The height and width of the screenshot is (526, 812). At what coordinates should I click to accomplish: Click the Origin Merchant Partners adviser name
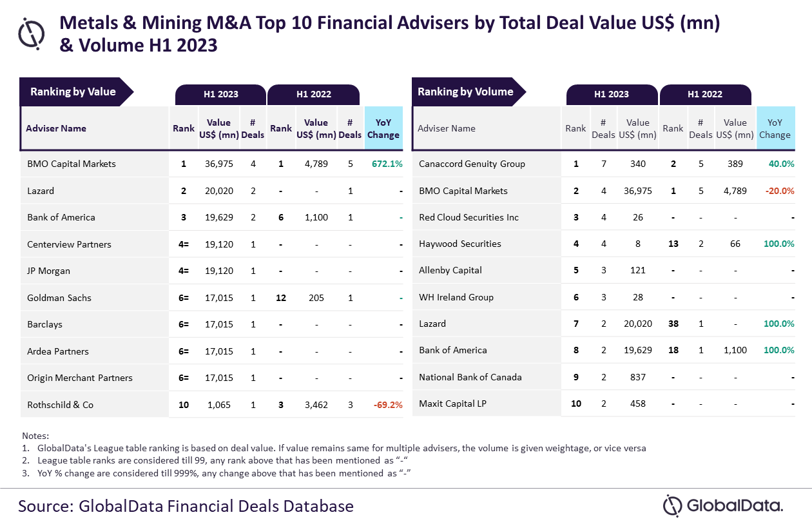pyautogui.click(x=80, y=378)
